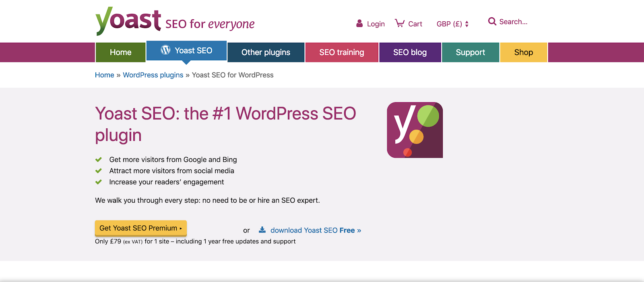Image resolution: width=644 pixels, height=282 pixels.
Task: Click the WordPress logo in Yoast SEO tab
Action: click(x=165, y=50)
